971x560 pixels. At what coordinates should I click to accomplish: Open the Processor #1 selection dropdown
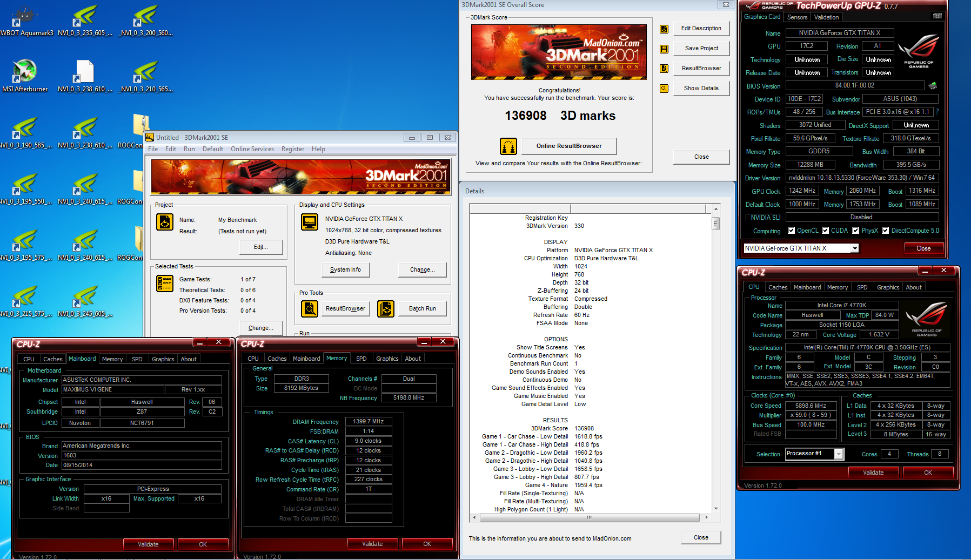[x=839, y=454]
